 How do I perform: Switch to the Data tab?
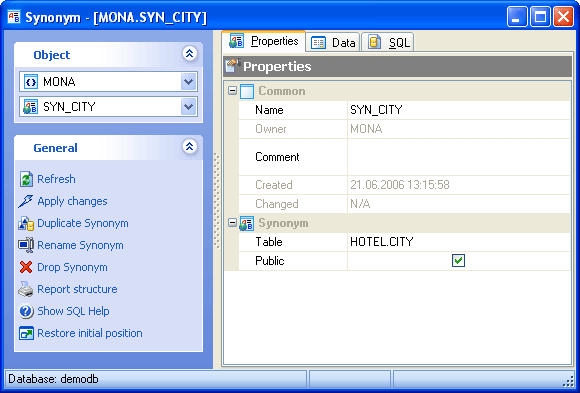tap(333, 43)
